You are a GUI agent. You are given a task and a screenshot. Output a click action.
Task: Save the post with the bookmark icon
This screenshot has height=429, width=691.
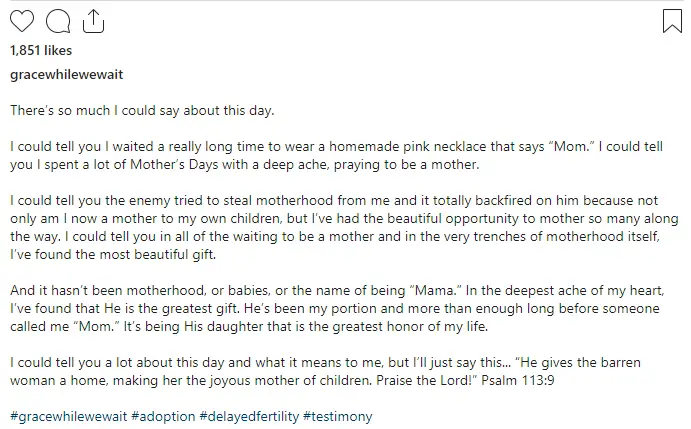672,21
